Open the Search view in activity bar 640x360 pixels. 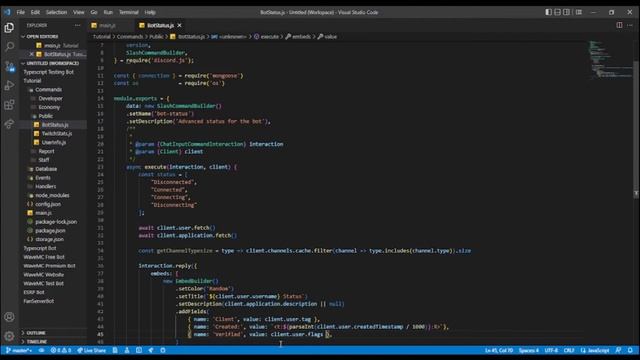click(x=9, y=47)
